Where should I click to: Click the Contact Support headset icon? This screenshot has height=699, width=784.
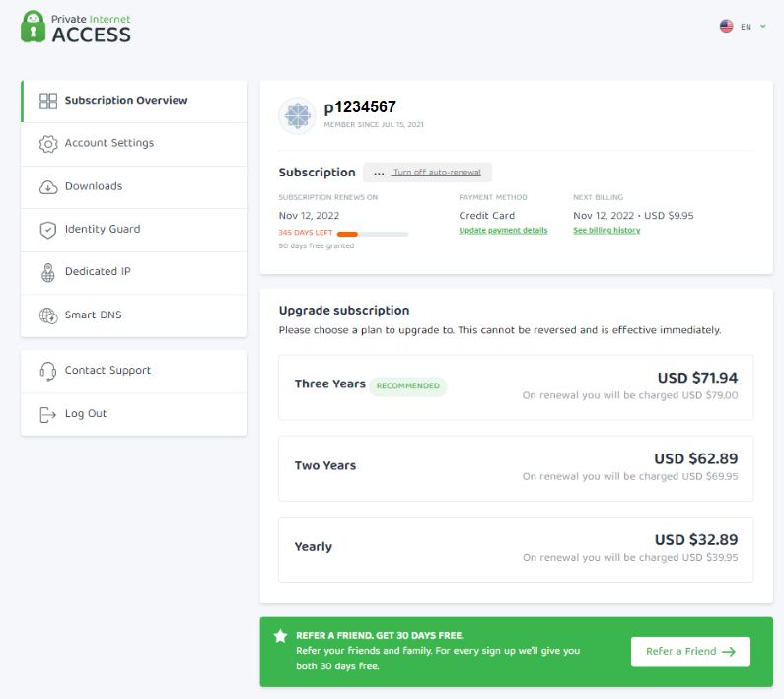point(48,371)
